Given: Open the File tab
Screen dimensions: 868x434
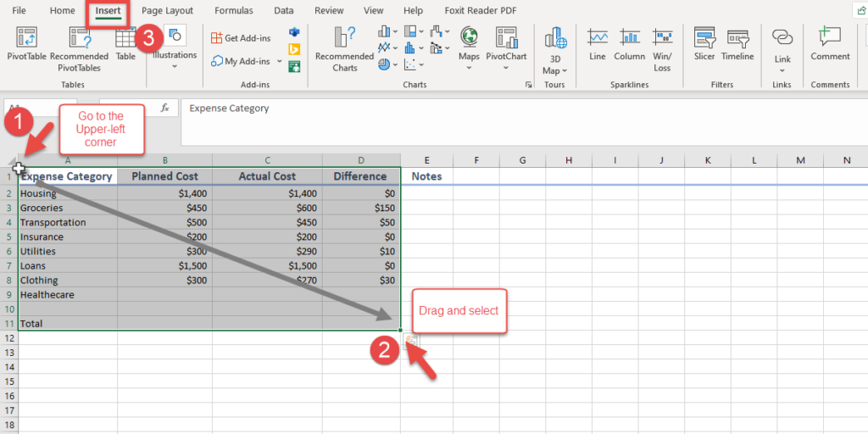Looking at the screenshot, I should 19,10.
